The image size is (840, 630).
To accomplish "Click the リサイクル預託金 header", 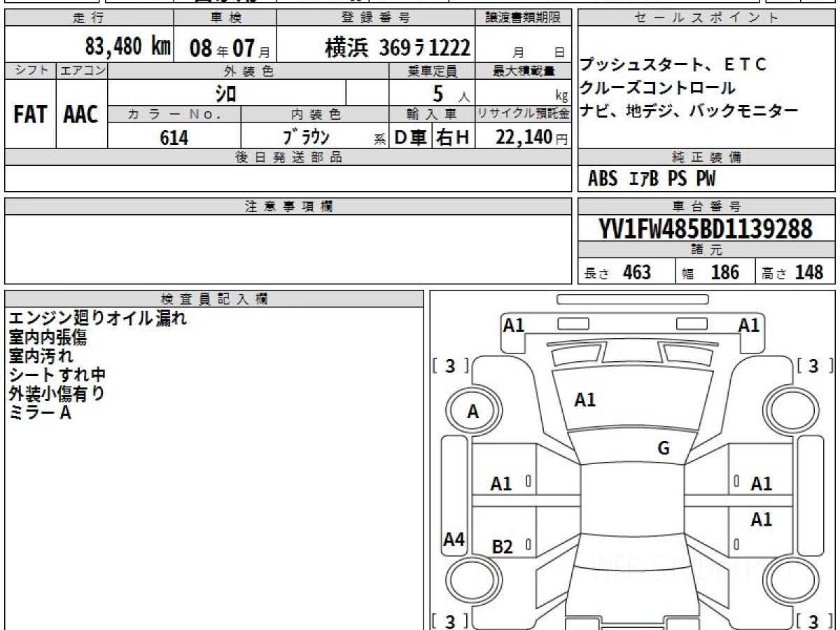I will point(524,113).
